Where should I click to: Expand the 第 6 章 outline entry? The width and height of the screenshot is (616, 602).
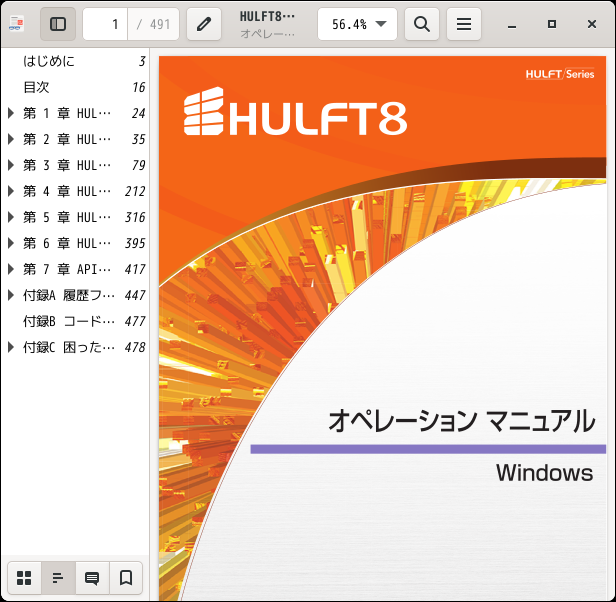[x=11, y=243]
